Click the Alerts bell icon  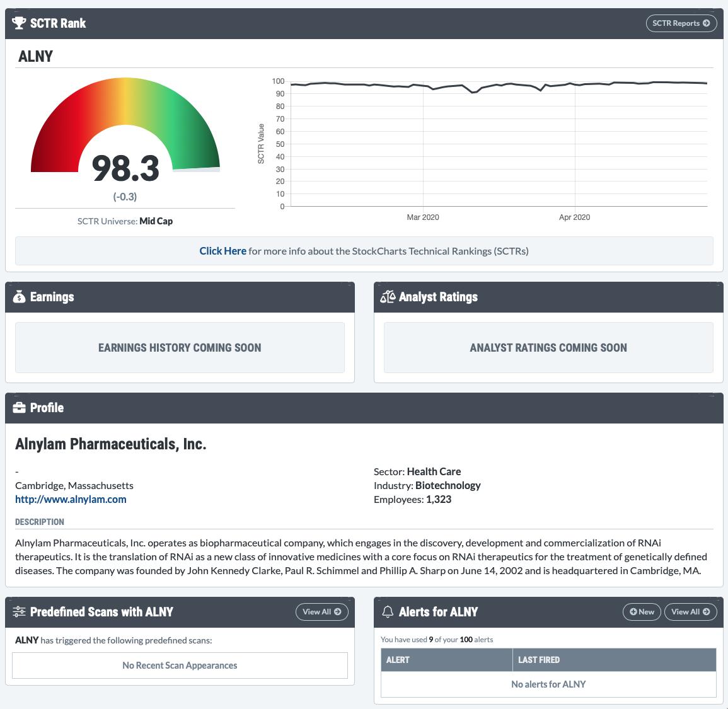point(388,611)
